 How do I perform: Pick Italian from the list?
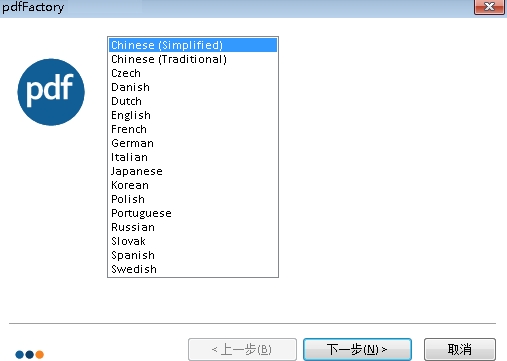point(193,157)
